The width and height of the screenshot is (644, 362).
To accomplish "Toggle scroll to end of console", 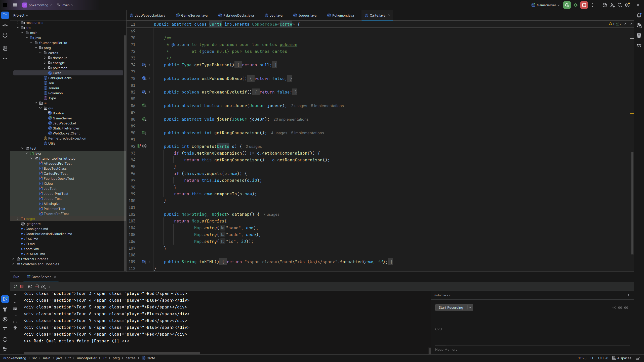I will tap(15, 315).
